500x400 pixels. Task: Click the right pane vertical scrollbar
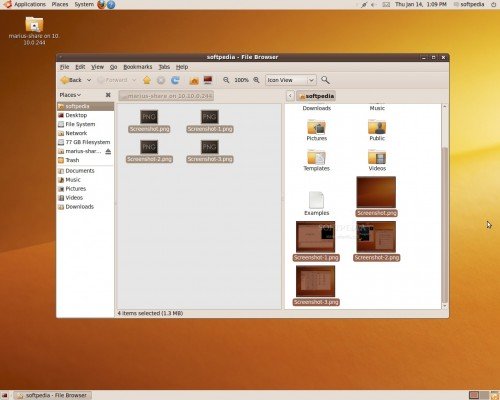[444, 206]
